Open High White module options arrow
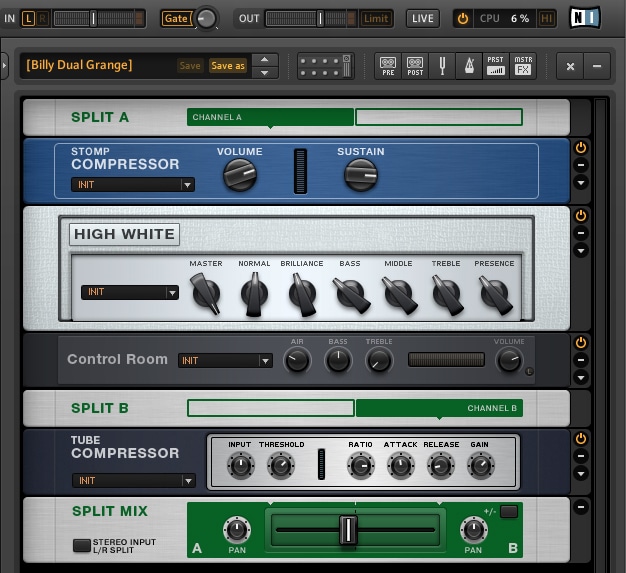Screen dimensions: 626x573 pyautogui.click(x=581, y=251)
